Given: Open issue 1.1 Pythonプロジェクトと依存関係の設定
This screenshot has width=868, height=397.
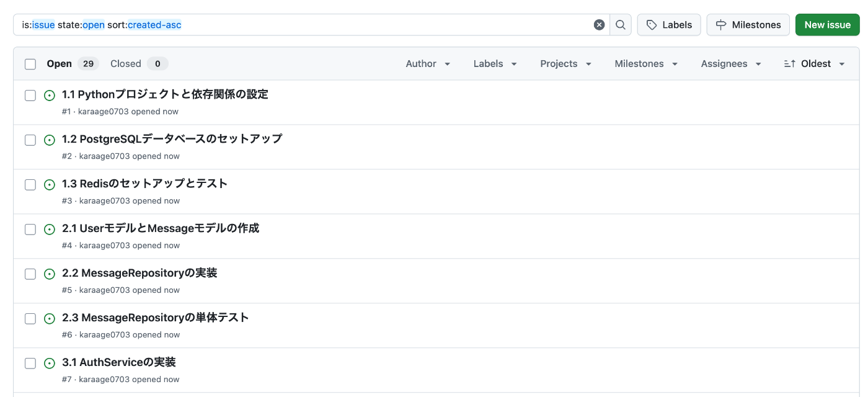Looking at the screenshot, I should pyautogui.click(x=165, y=94).
